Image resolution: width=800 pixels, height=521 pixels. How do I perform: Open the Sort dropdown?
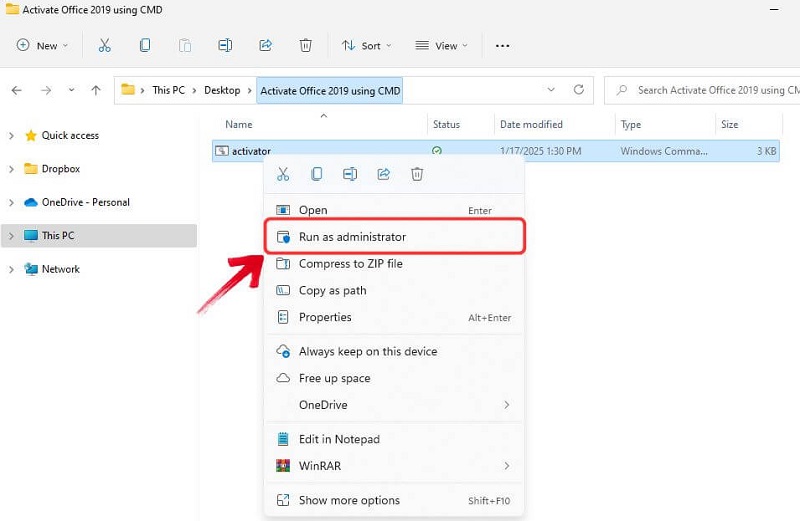pos(367,45)
